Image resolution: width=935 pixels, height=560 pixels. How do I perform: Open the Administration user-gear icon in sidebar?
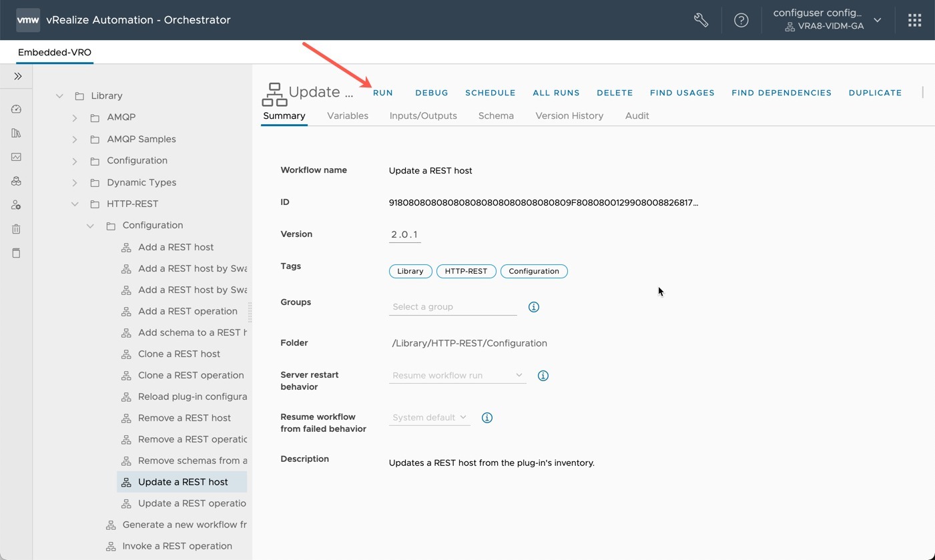click(x=17, y=205)
